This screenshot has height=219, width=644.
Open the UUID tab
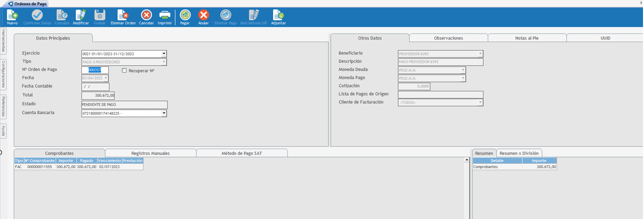click(x=605, y=38)
